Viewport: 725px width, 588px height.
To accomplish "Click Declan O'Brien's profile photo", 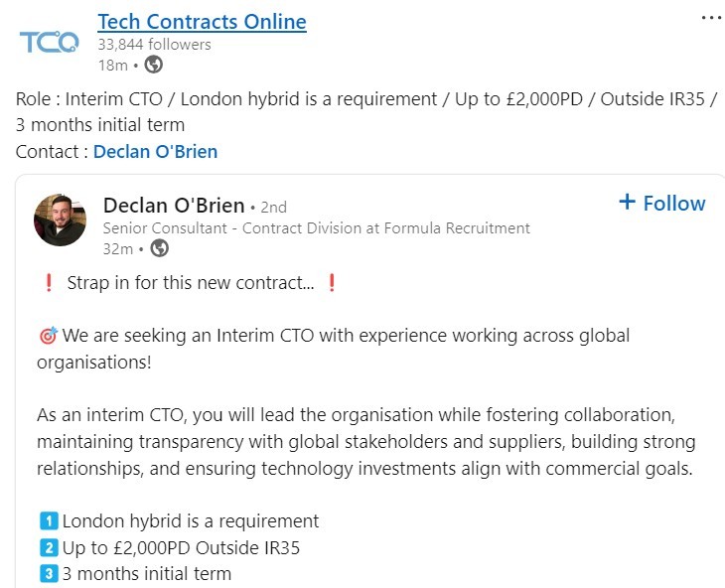I will pos(61,220).
